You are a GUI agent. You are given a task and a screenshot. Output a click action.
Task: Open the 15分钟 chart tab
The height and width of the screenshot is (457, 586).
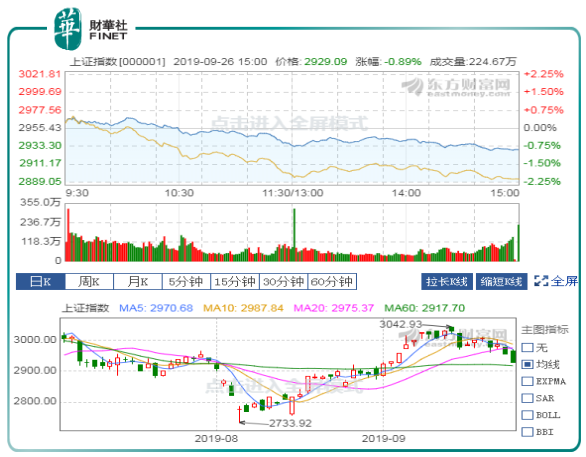235,282
